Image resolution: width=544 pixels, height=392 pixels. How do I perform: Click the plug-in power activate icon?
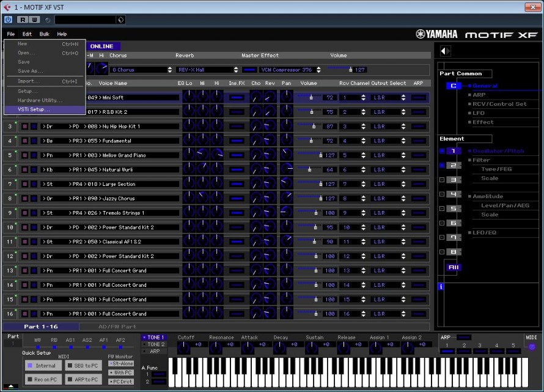pyautogui.click(x=9, y=20)
